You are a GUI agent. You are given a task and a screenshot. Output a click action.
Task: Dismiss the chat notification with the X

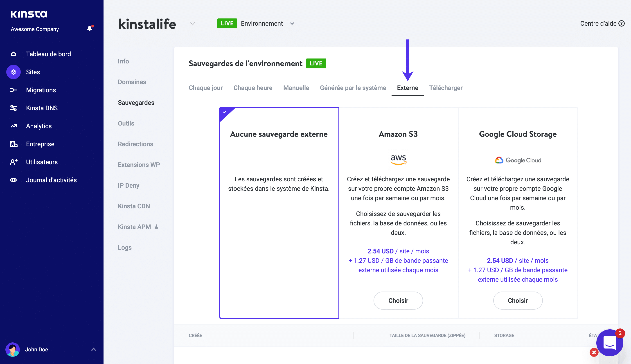594,352
